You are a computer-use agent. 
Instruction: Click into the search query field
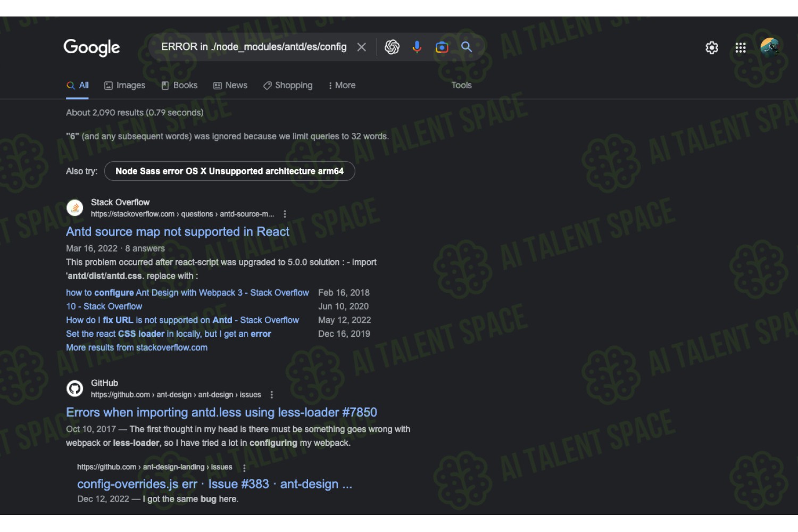coord(254,47)
